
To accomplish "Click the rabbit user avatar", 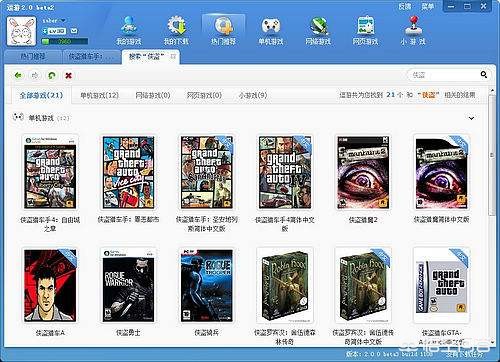I will coord(21,32).
